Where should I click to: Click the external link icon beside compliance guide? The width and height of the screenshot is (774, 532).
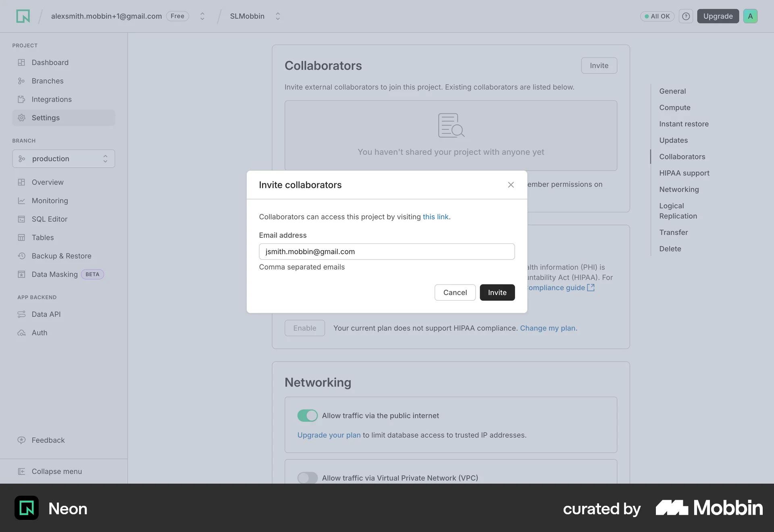pyautogui.click(x=591, y=288)
